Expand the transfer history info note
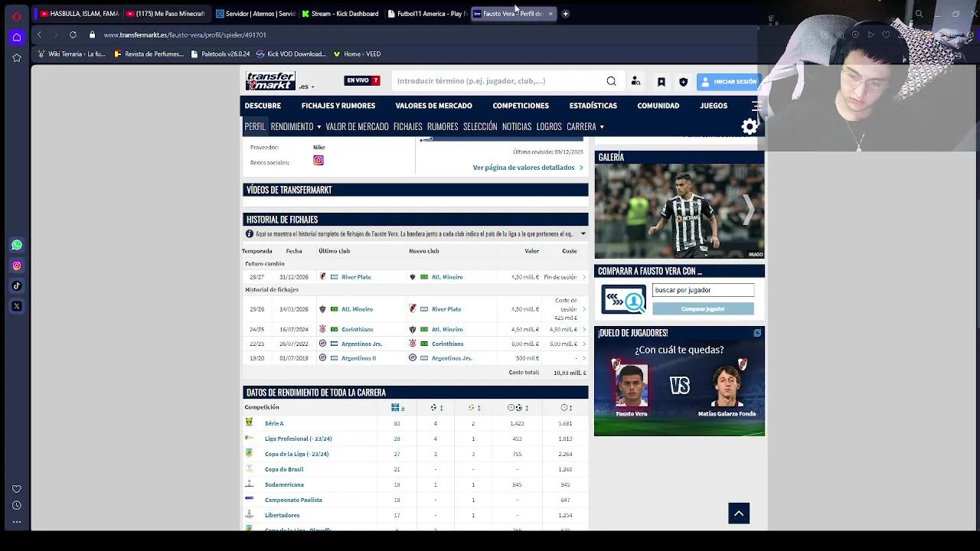Screen dimensions: 980x551 tap(583, 234)
